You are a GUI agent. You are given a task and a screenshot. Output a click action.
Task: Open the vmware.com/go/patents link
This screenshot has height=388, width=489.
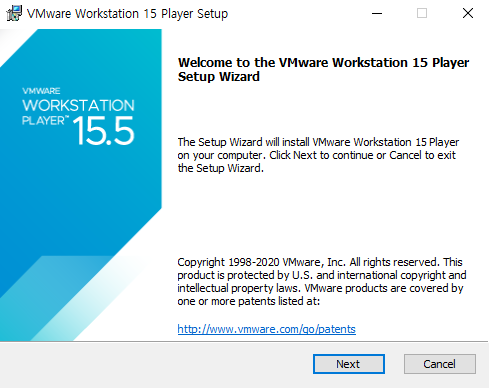[266, 329]
